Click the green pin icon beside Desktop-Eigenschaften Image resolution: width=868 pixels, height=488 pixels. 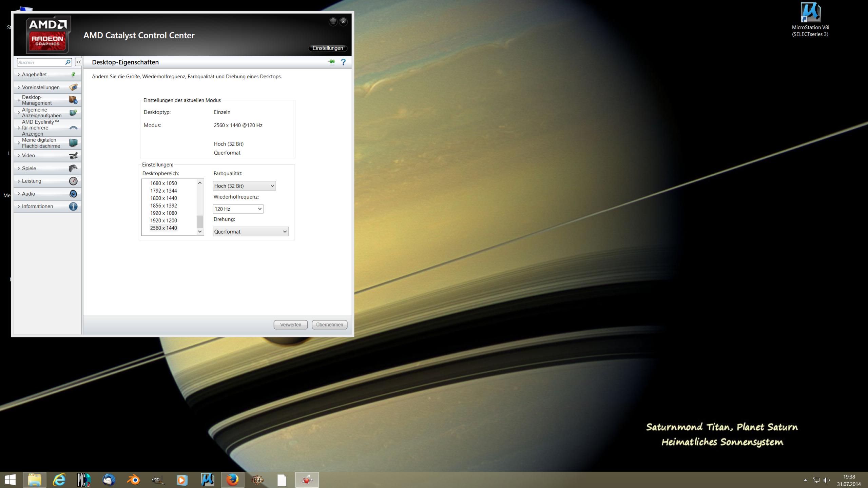331,62
